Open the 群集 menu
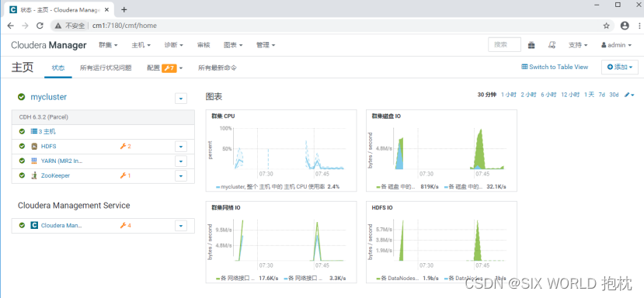Viewport: 644px width, 298px height. pos(108,45)
